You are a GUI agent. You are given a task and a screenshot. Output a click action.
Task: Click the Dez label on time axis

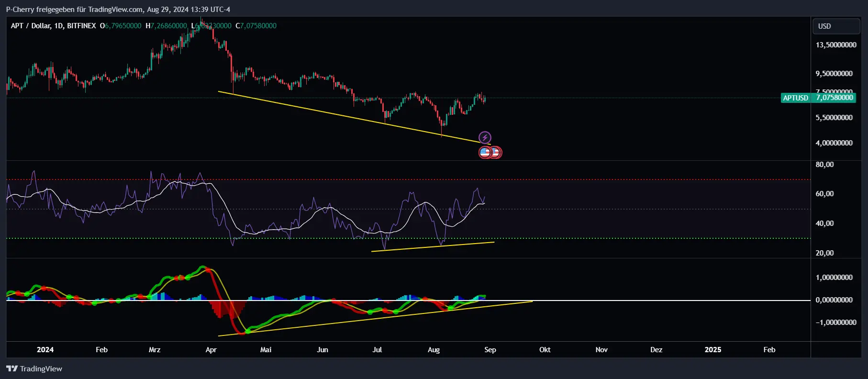656,350
